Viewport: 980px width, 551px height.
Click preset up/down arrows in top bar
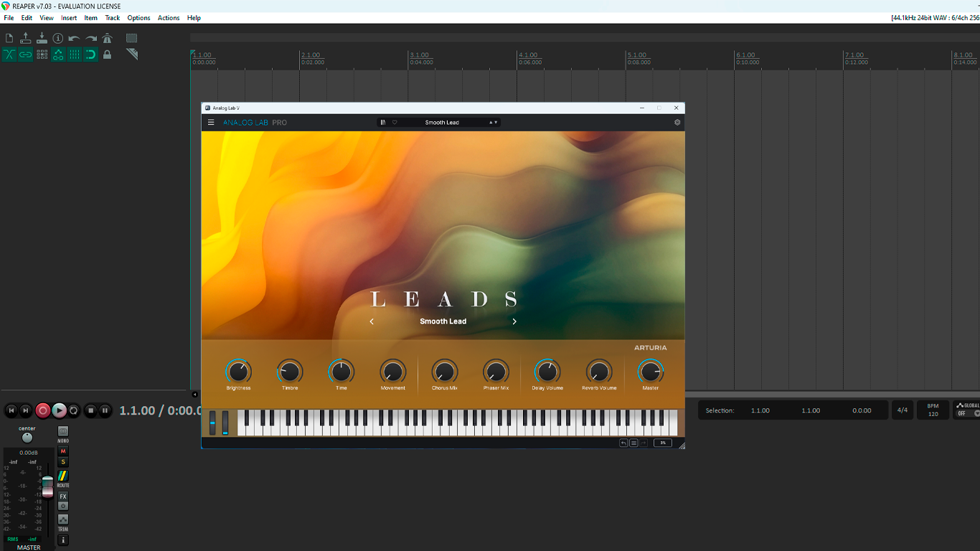[x=493, y=123]
